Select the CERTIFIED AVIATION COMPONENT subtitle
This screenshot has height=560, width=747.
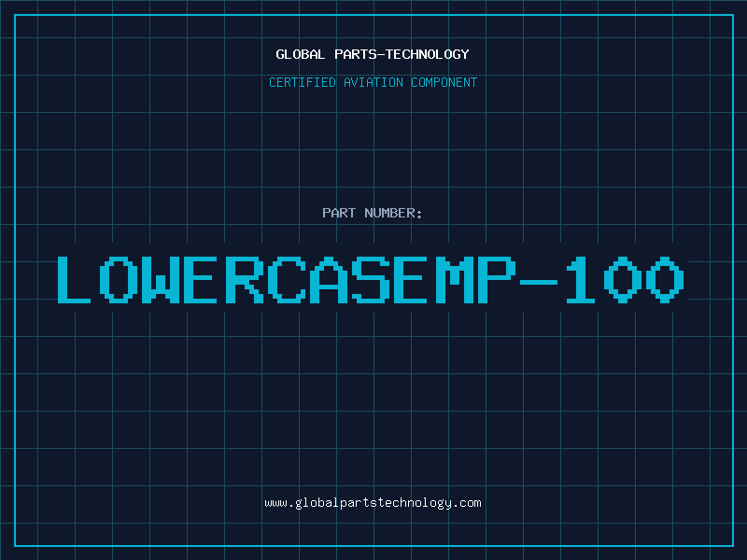pos(373,82)
